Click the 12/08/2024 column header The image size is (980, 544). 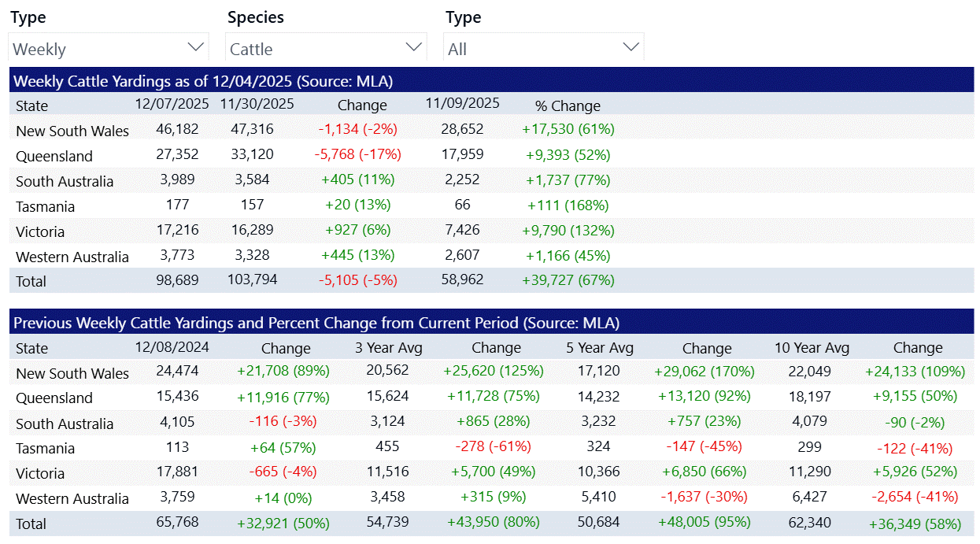tap(172, 346)
